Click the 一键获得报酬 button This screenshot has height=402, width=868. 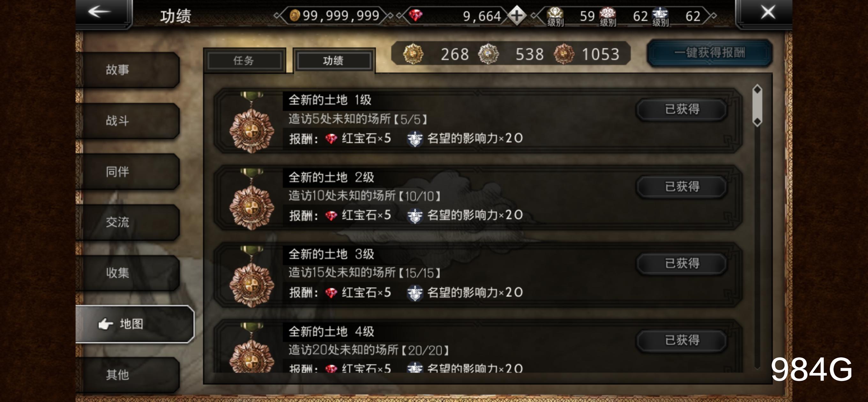[709, 53]
